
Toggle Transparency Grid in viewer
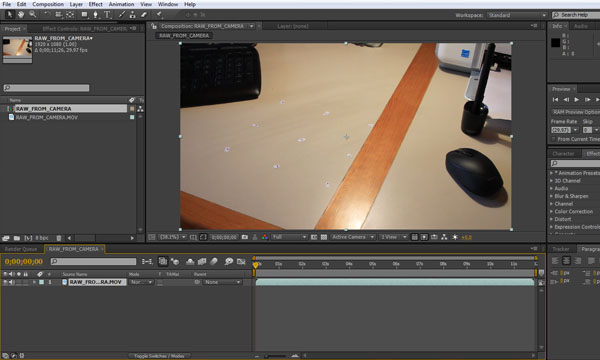pyautogui.click(x=324, y=237)
